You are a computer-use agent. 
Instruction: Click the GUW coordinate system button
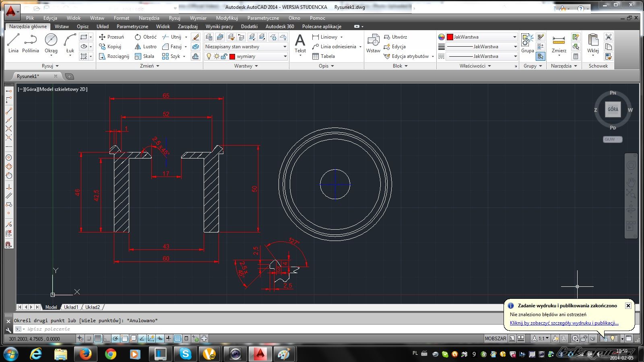613,139
